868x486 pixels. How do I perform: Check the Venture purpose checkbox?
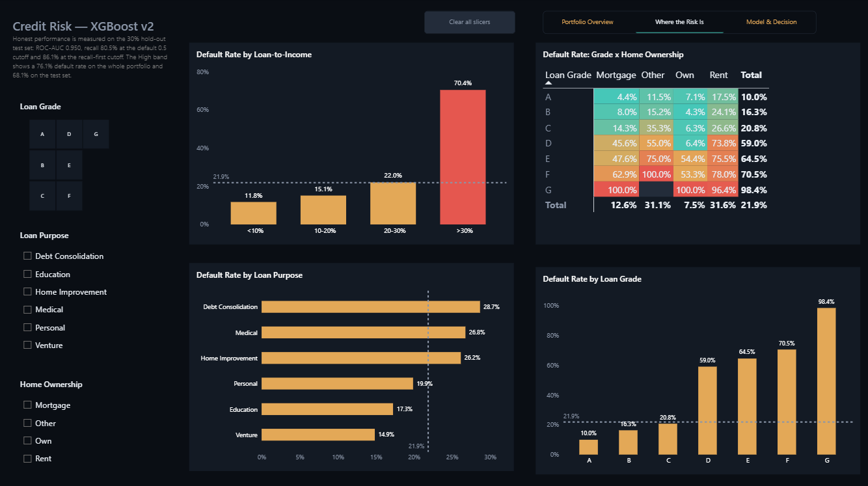point(27,345)
